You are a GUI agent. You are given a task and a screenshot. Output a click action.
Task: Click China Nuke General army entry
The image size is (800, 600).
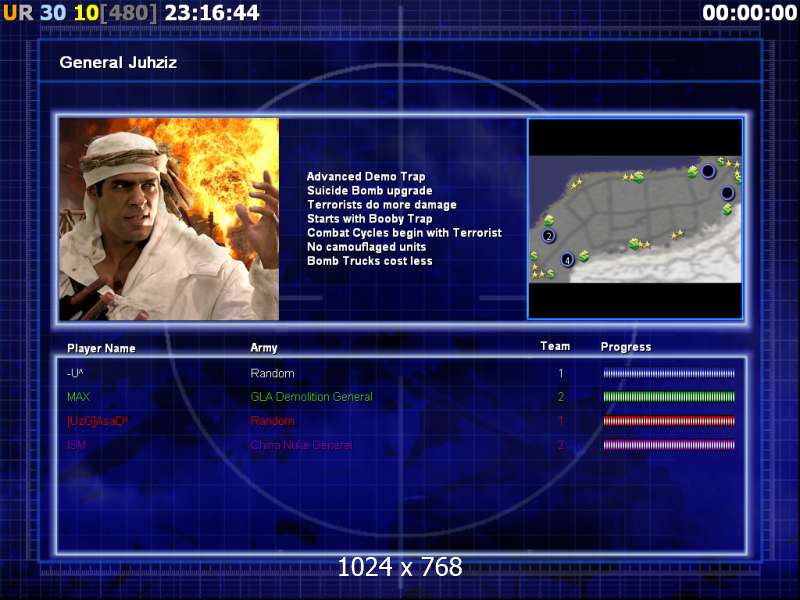(302, 445)
